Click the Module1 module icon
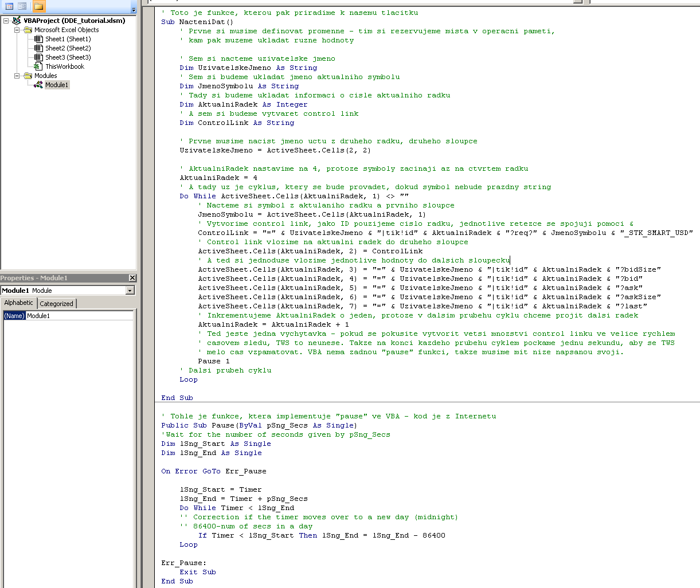 pos(38,85)
